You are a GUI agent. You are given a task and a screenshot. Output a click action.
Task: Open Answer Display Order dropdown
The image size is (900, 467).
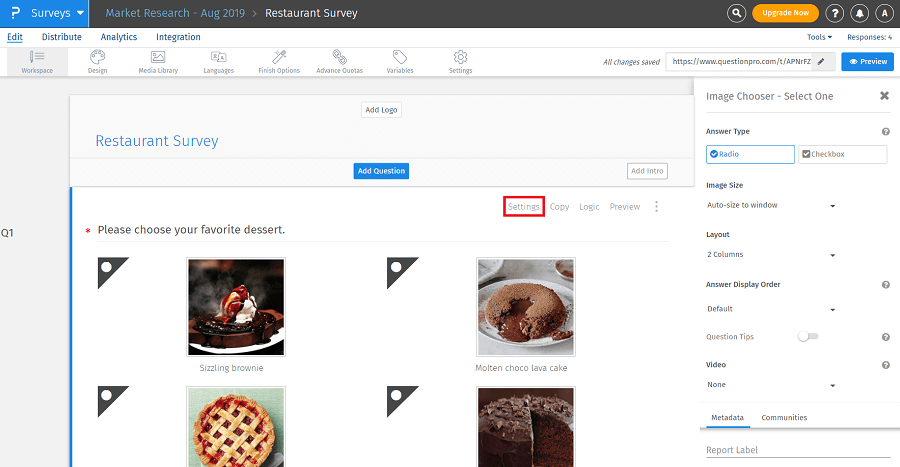click(x=770, y=309)
